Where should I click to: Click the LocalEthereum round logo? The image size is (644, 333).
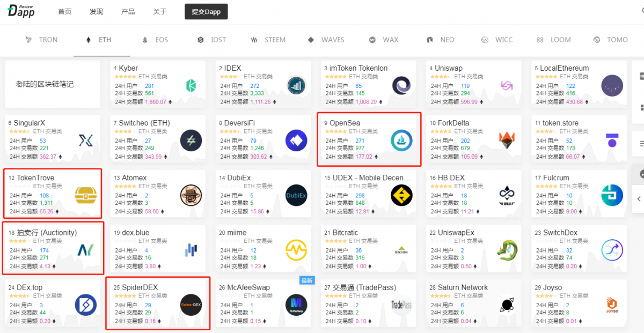[612, 85]
